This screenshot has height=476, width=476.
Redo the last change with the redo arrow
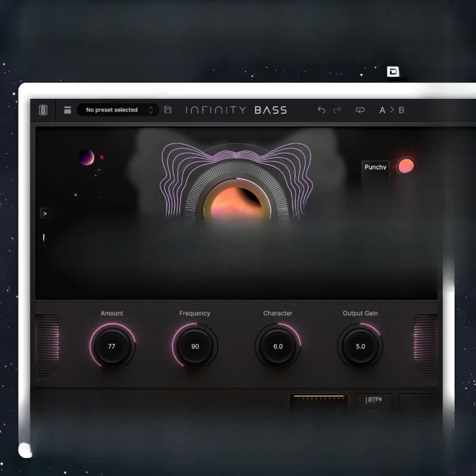tap(336, 110)
